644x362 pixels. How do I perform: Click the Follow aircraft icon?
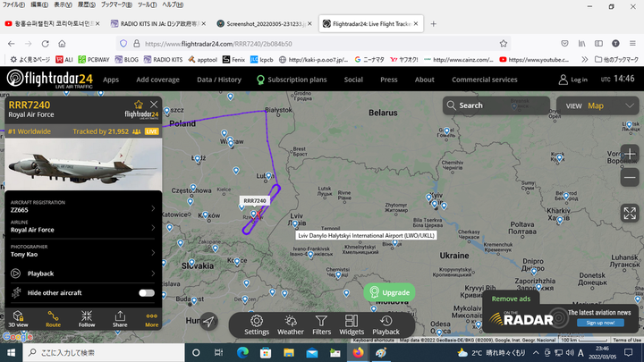pyautogui.click(x=86, y=318)
